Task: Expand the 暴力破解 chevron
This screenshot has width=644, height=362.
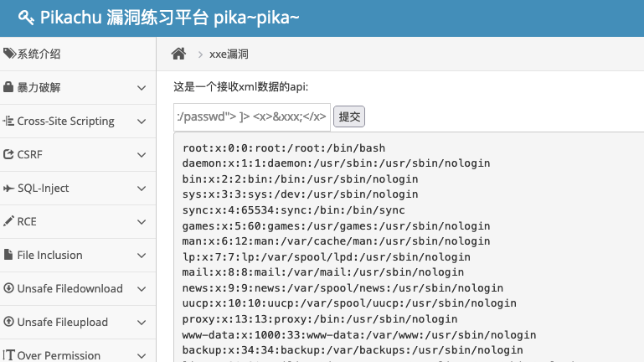Action: [142, 88]
